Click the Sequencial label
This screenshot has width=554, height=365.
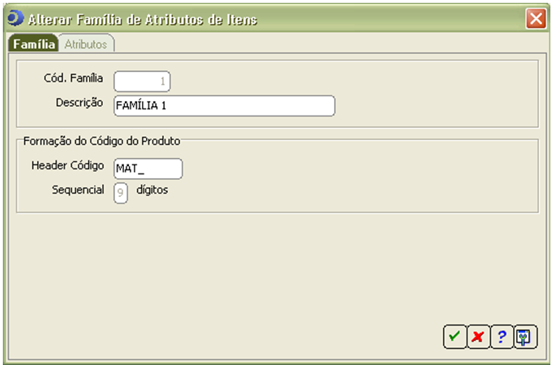click(x=78, y=190)
